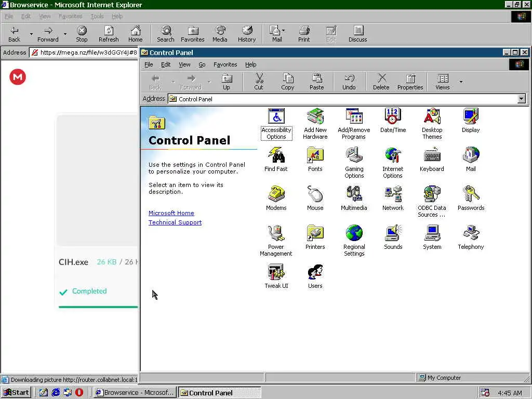Click the Delete toolbar button

(381, 82)
